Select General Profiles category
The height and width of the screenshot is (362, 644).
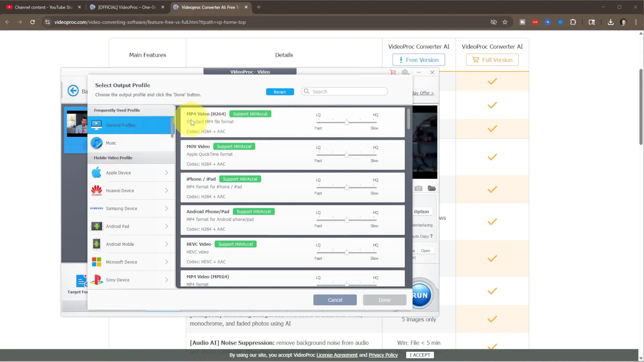coord(131,125)
